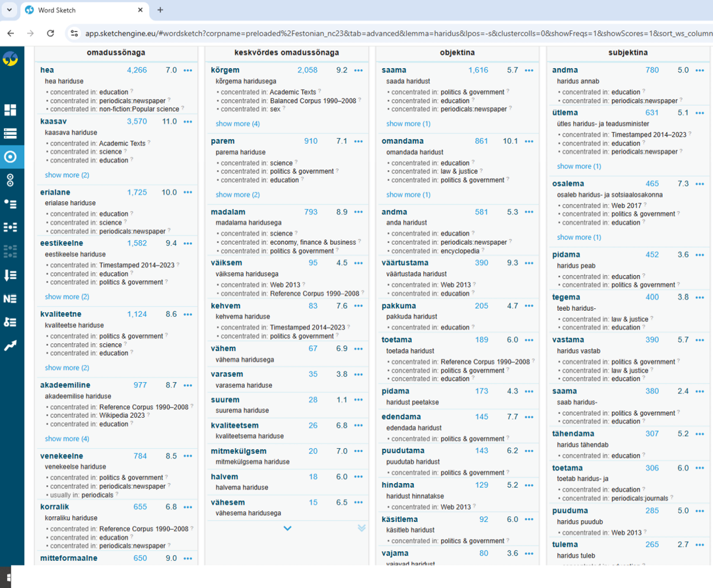Open three-dot menu for collocate 'omandama'

tap(529, 141)
